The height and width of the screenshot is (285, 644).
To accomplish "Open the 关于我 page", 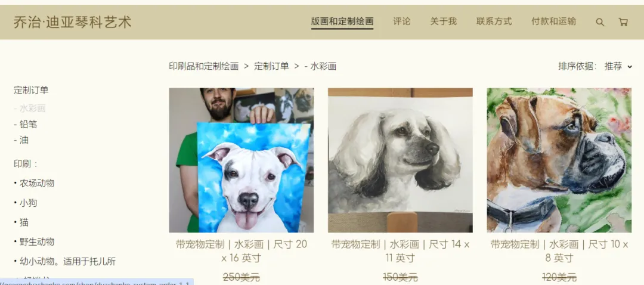I will (x=443, y=22).
